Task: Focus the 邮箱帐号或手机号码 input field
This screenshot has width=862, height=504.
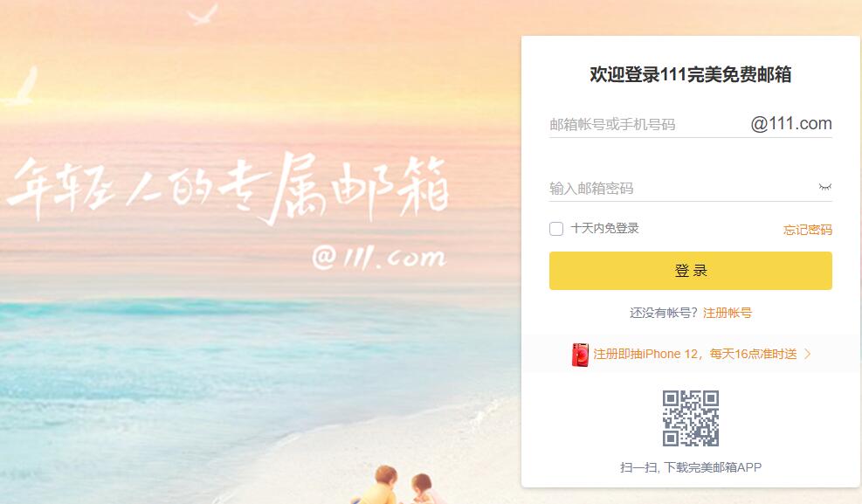Action: click(x=648, y=124)
